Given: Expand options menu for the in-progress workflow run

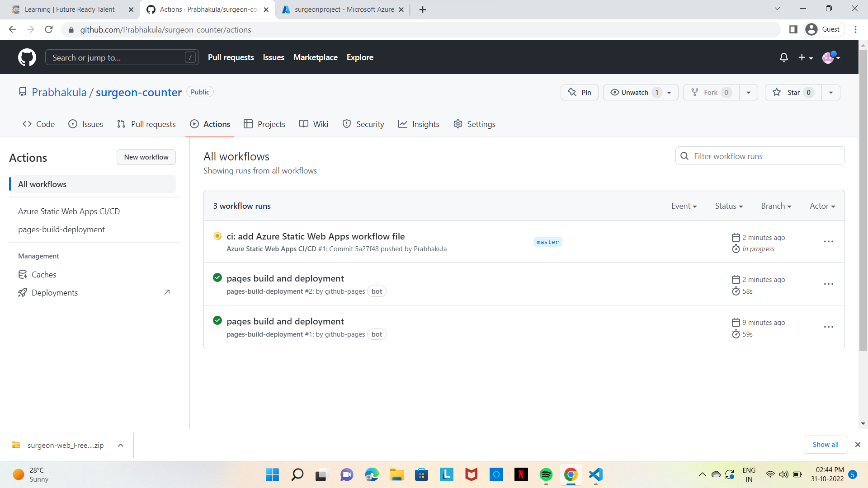Looking at the screenshot, I should point(828,241).
